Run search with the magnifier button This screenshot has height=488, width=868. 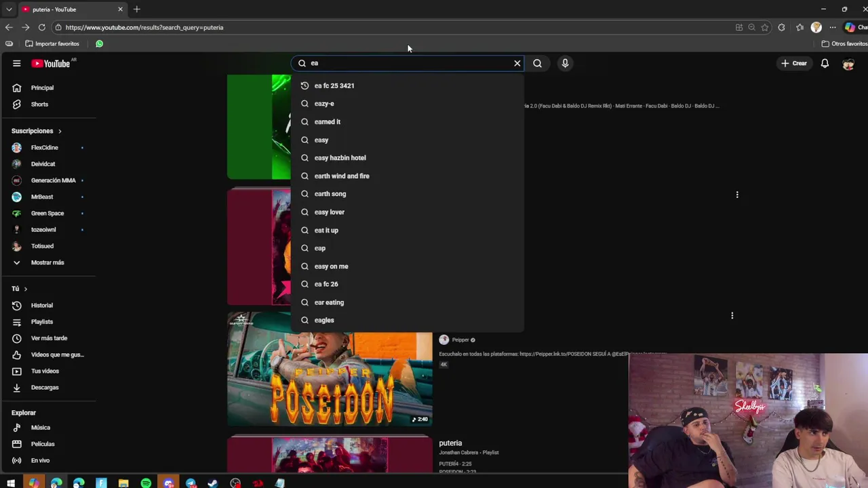click(x=537, y=63)
